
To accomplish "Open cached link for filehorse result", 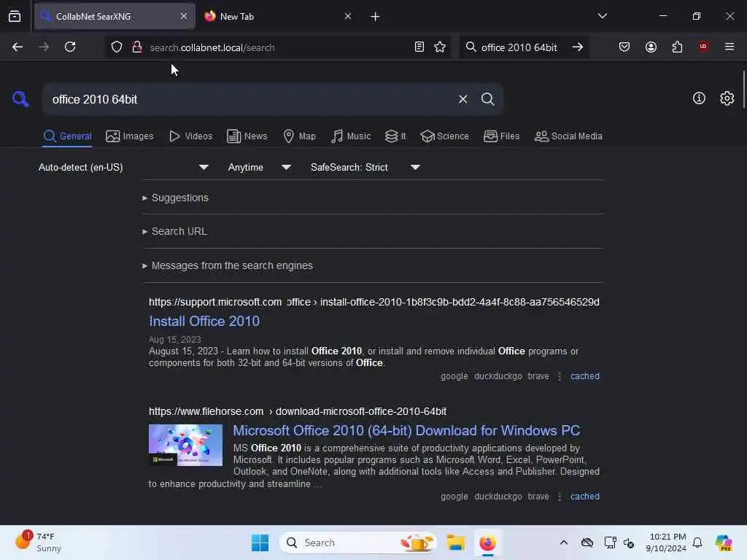I will tap(585, 496).
